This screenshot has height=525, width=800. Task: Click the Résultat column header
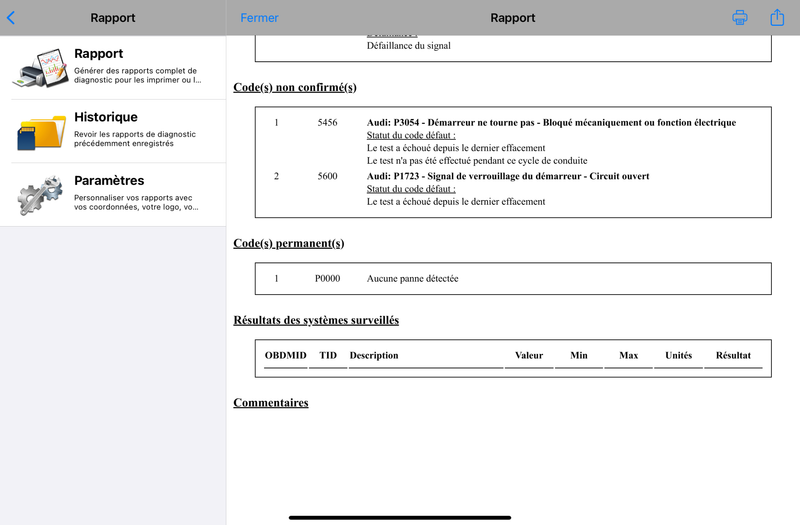pyautogui.click(x=733, y=355)
